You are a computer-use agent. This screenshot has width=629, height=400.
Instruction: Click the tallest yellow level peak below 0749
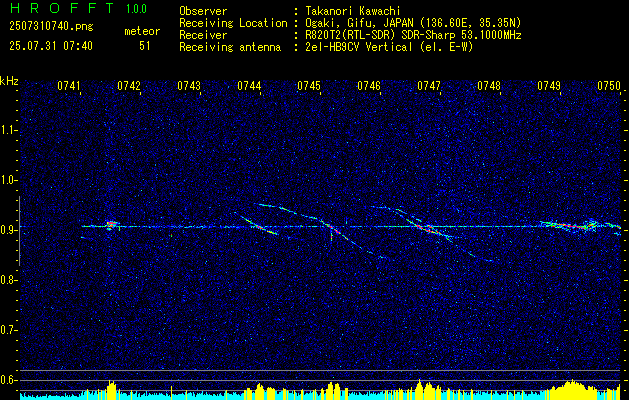point(570,390)
